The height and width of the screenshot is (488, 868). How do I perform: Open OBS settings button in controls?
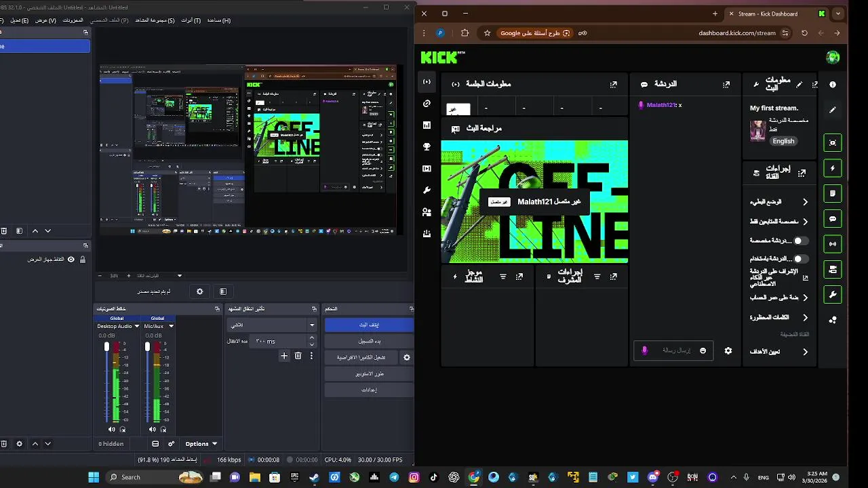point(369,390)
